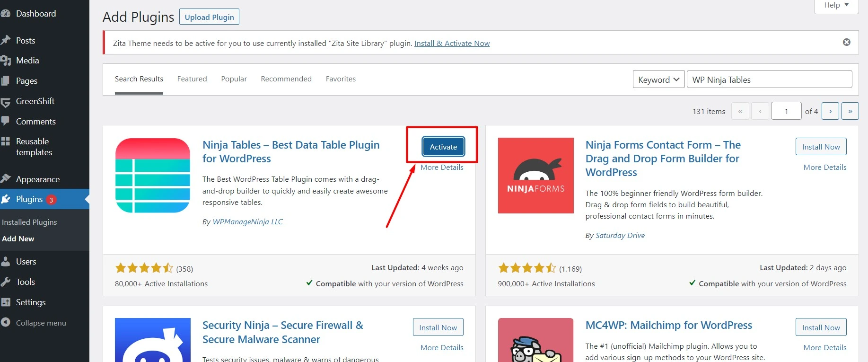
Task: Click the Reusable templates grid icon
Action: click(6, 141)
